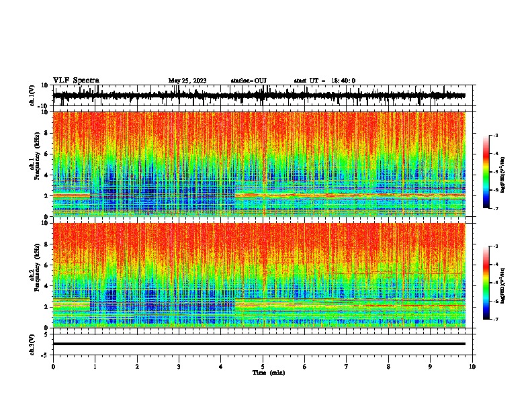532x411 pixels.
Task: Click inside the ch.1 spectrogram plot
Action: [x=259, y=164]
